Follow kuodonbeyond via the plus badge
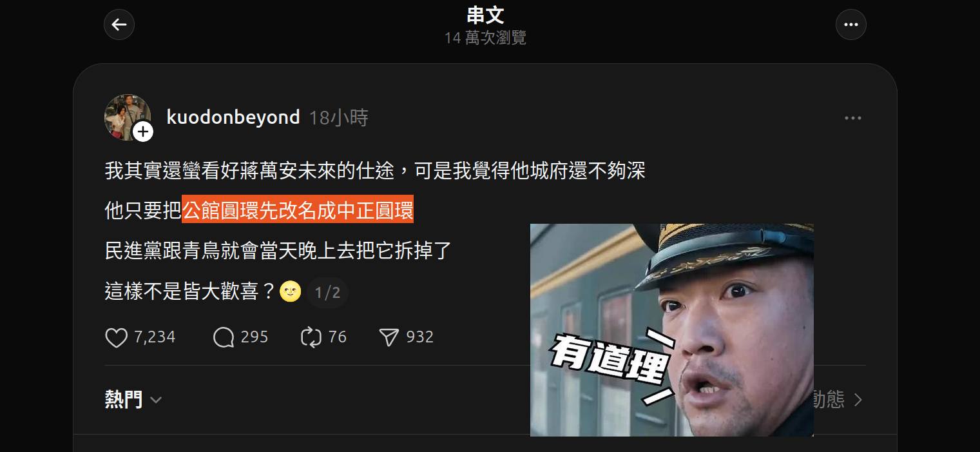This screenshot has height=452, width=980. [x=143, y=132]
